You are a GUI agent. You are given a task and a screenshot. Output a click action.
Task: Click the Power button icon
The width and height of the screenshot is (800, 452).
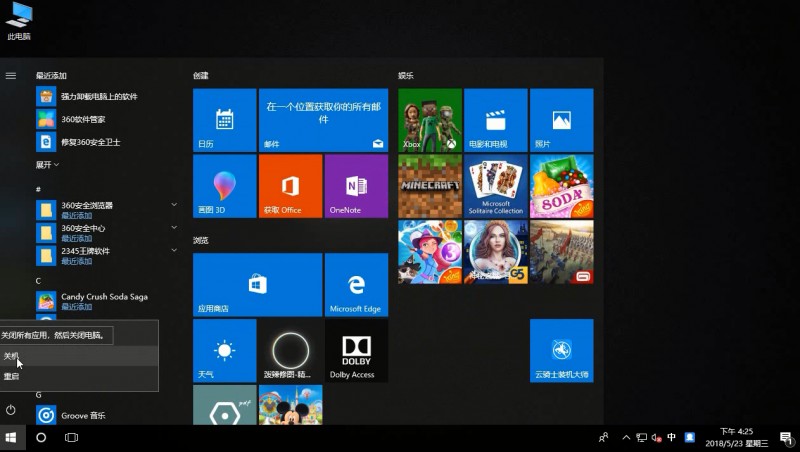click(x=11, y=410)
